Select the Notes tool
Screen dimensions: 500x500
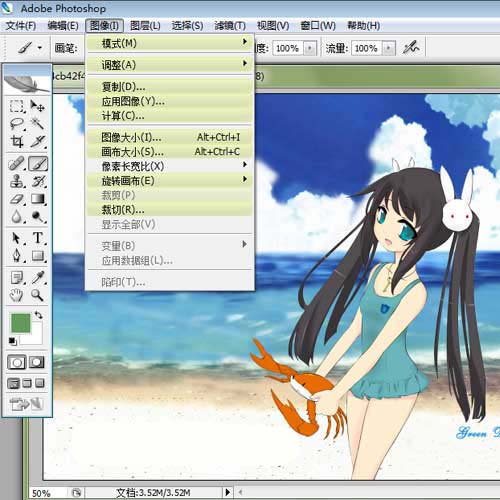point(17,277)
